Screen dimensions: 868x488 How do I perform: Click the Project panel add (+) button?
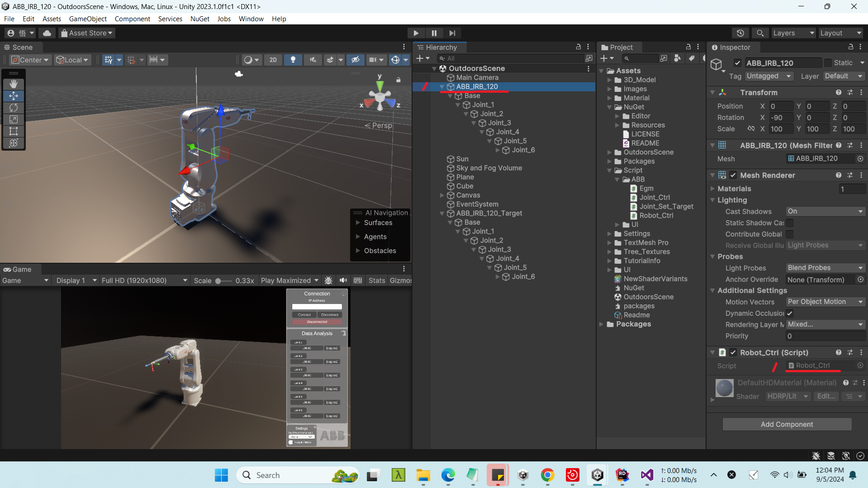[604, 58]
